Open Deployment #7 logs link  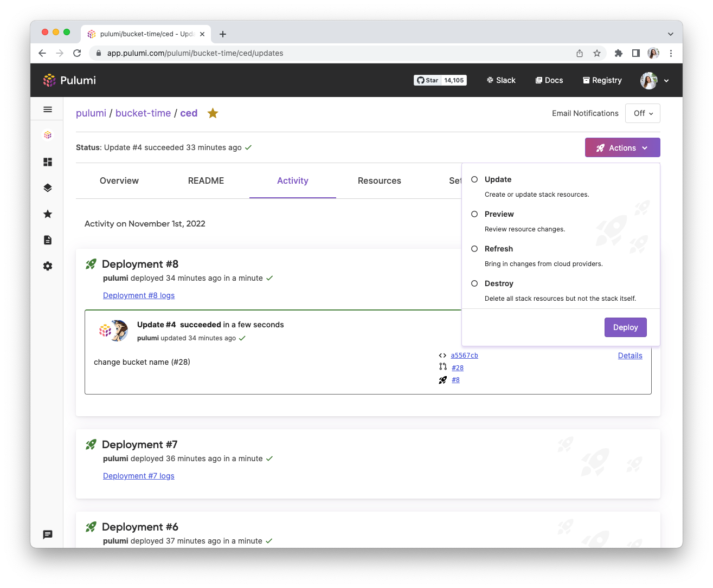click(x=139, y=476)
